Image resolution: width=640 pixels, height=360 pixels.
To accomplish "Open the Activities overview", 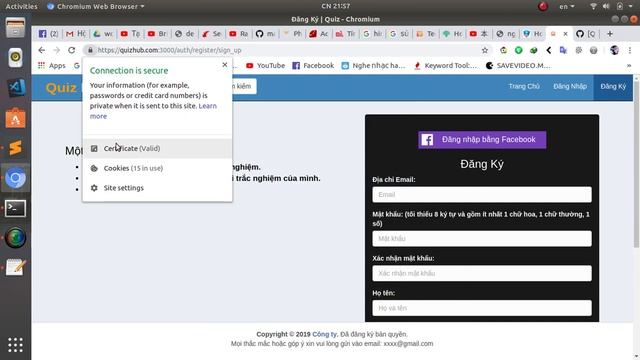I will coord(21,6).
